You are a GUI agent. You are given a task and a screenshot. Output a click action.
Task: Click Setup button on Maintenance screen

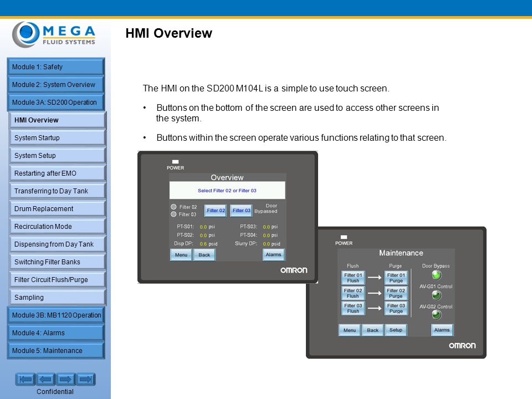pos(396,330)
